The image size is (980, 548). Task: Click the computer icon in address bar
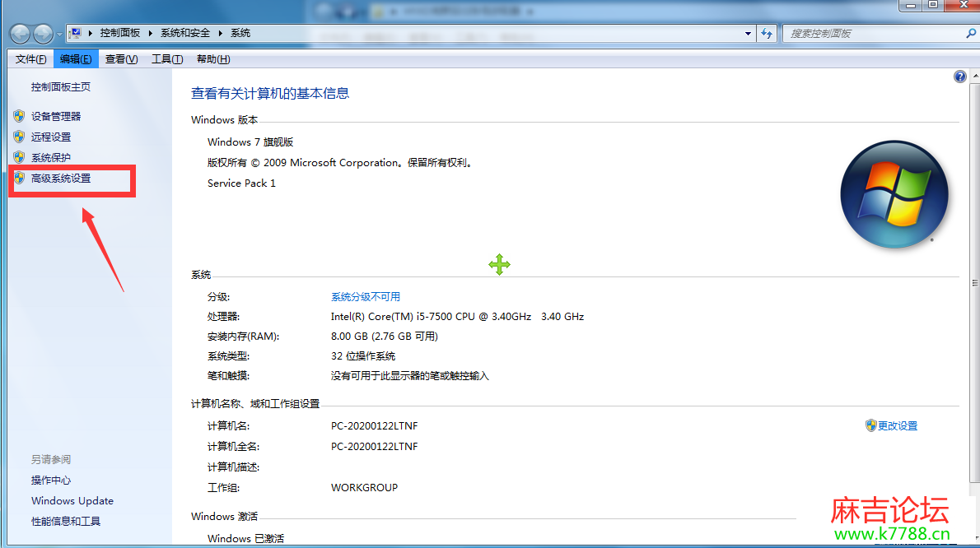click(75, 32)
